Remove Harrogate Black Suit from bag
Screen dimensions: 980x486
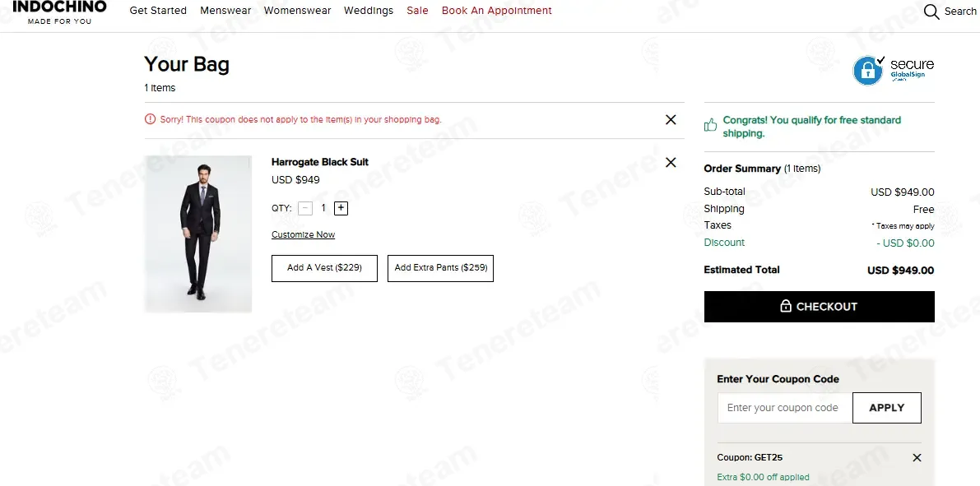671,163
